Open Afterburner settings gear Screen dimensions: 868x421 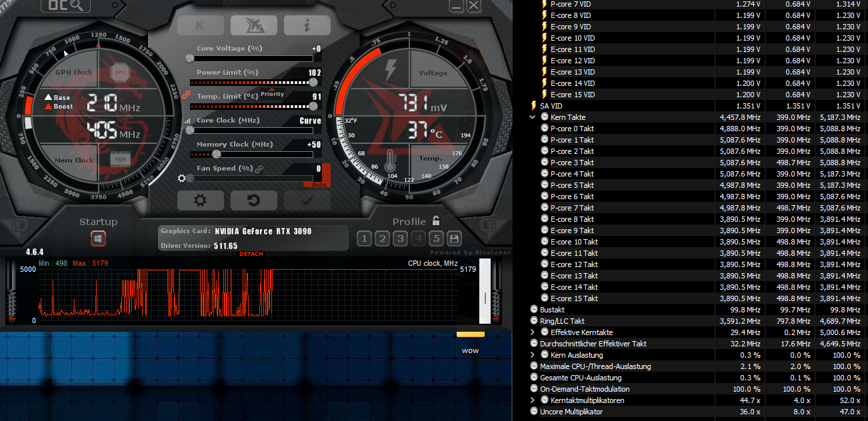(x=200, y=200)
